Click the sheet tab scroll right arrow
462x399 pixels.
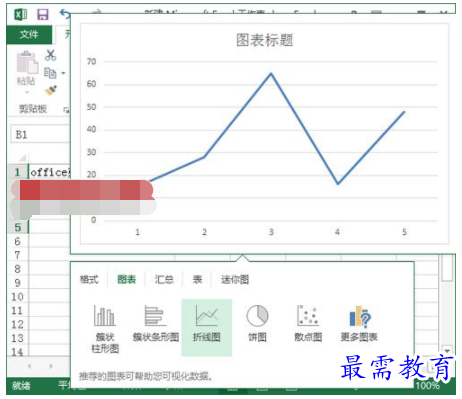click(x=51, y=366)
